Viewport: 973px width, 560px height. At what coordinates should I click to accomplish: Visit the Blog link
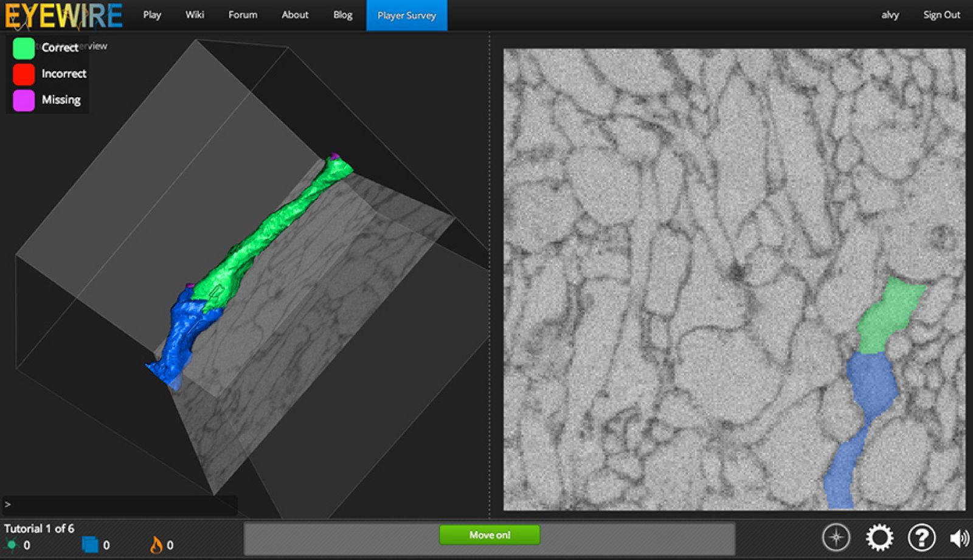click(x=343, y=15)
